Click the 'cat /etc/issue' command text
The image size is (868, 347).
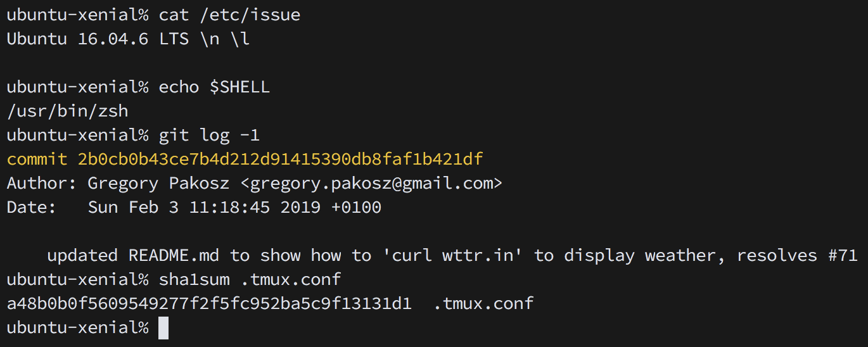coord(229,15)
